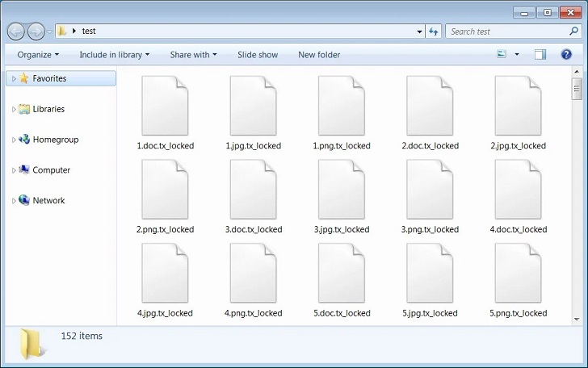Open the Help question mark icon
Screen dimensions: 588x368
566,54
